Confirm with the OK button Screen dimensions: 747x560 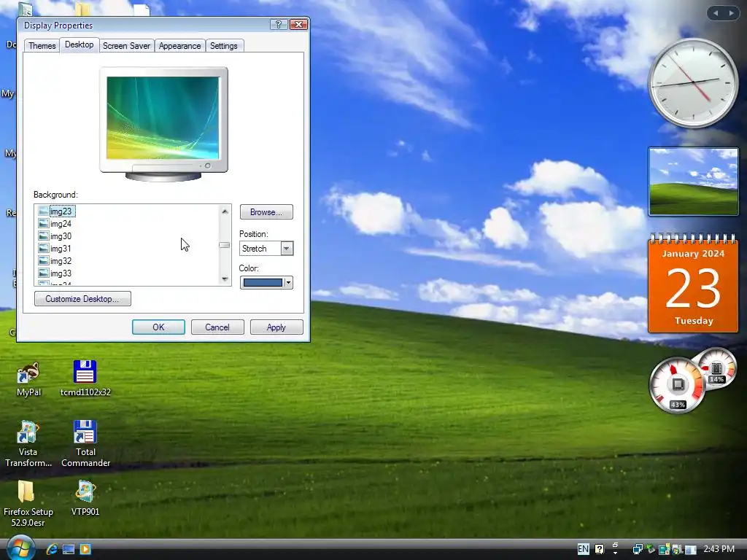pos(158,327)
